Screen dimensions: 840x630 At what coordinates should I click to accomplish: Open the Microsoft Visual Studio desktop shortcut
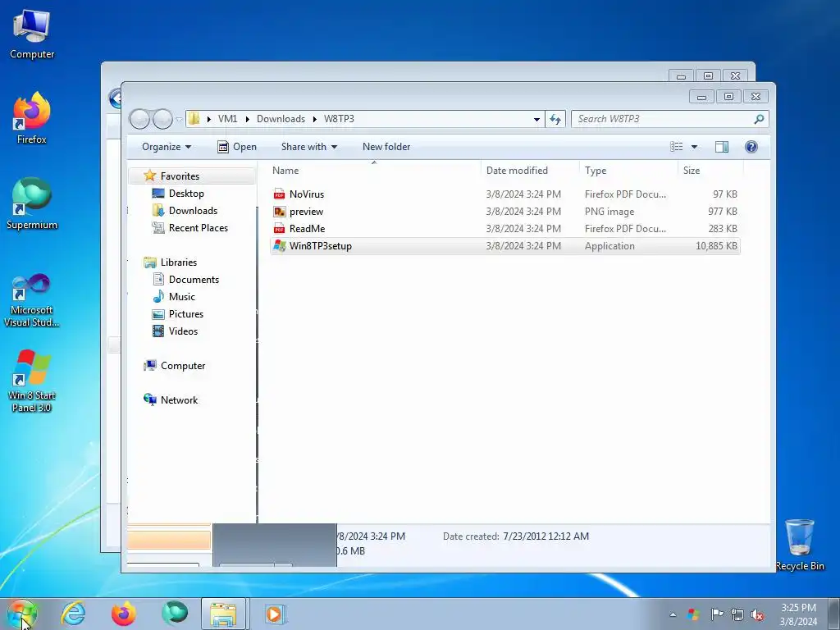coord(32,300)
